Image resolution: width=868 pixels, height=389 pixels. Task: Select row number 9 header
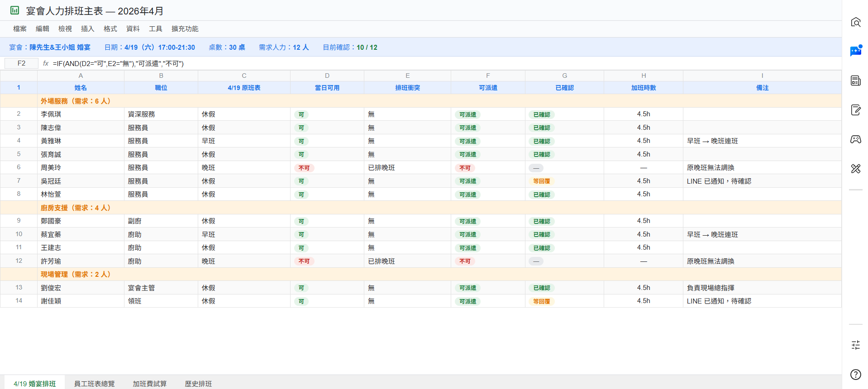(x=19, y=221)
